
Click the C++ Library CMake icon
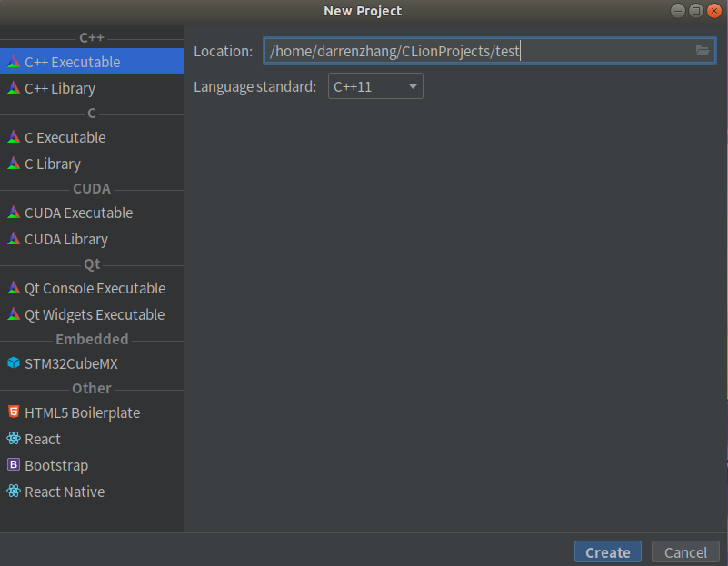[x=14, y=88]
